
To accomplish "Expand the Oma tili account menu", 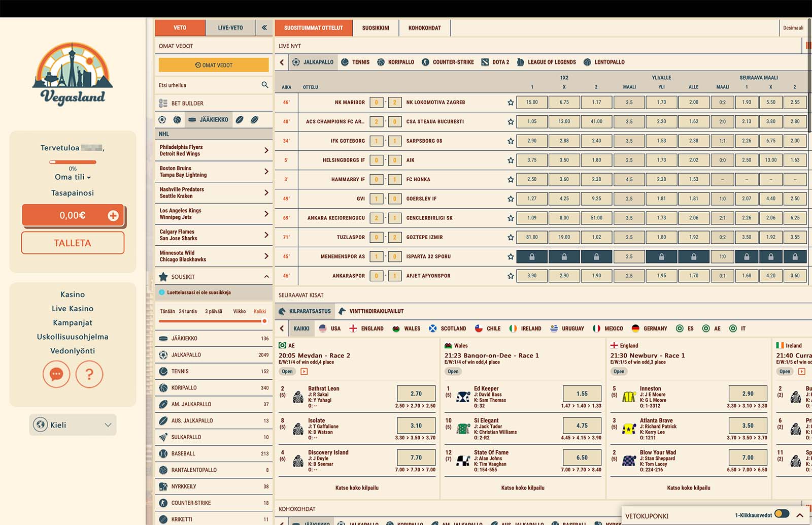I will point(73,177).
